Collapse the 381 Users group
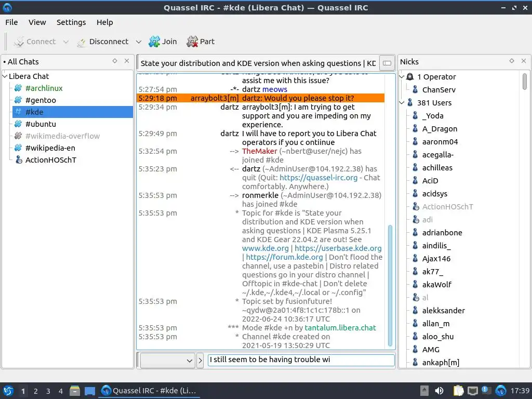Viewport: 532px width, 399px height. tap(402, 102)
